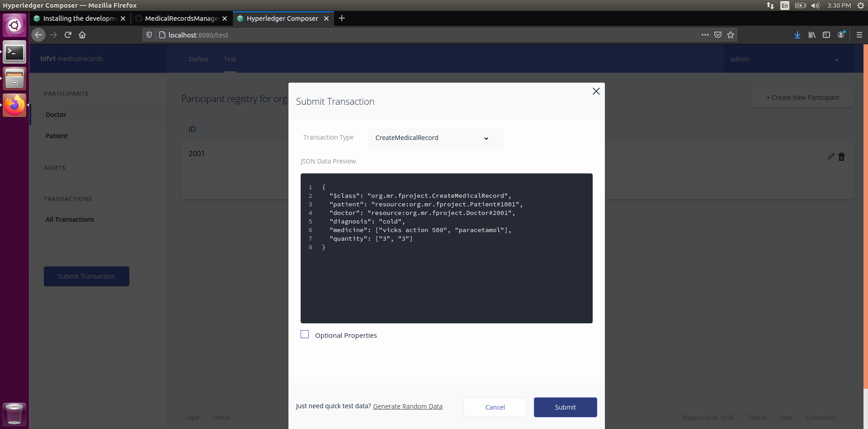868x429 pixels.
Task: Select the Doctor participant registry
Action: (x=56, y=115)
